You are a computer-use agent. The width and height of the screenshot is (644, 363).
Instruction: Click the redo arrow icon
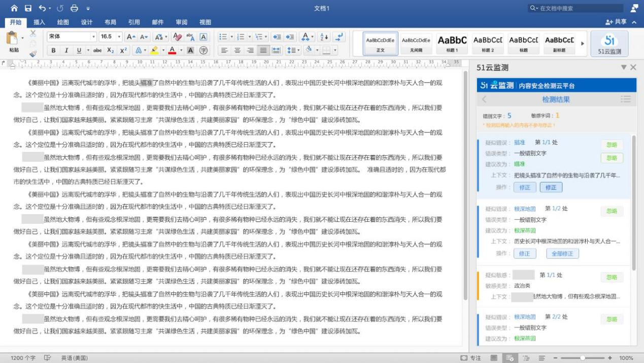point(60,8)
